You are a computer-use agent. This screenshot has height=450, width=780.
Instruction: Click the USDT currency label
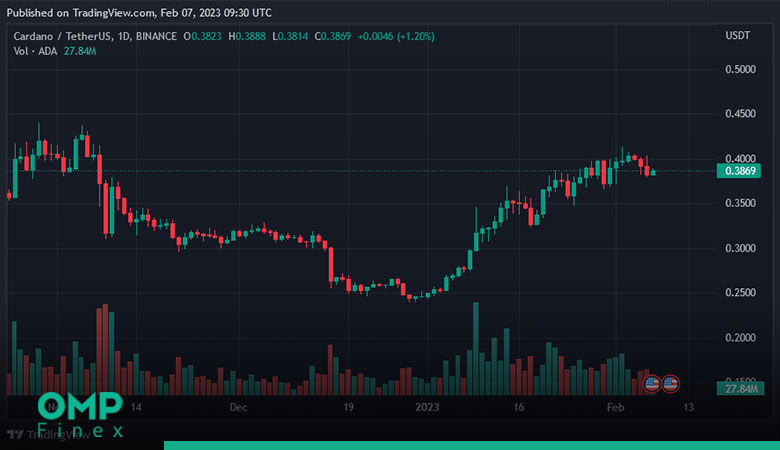738,36
